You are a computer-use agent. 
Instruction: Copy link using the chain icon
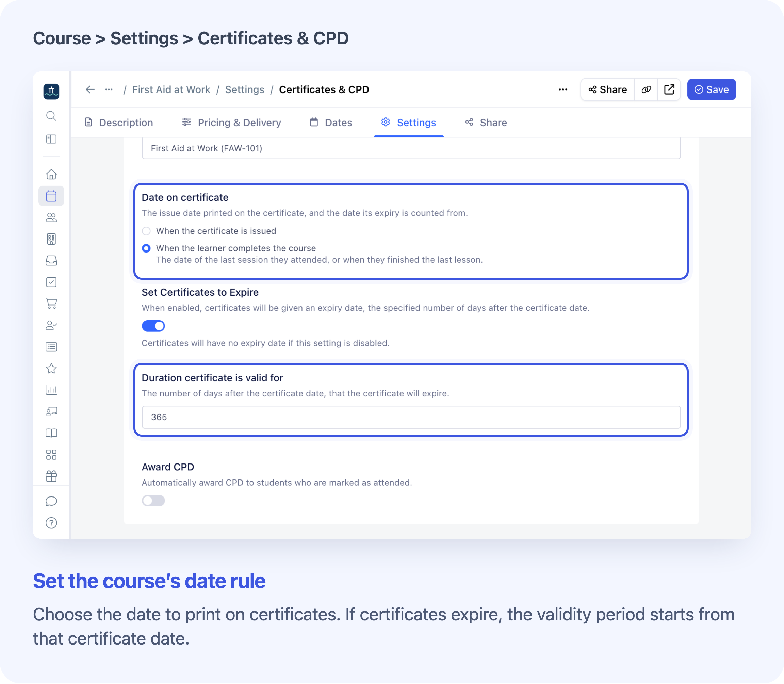(646, 90)
